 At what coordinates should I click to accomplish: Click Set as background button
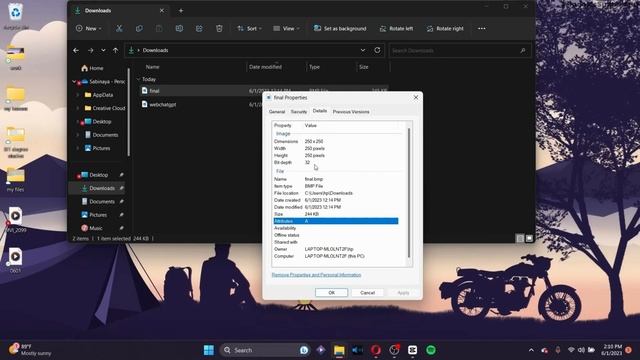[x=340, y=29]
